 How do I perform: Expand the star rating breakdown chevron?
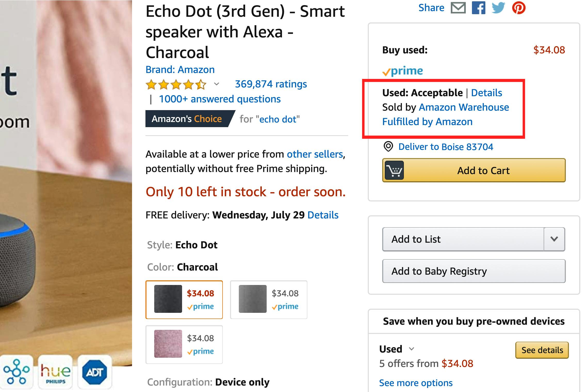[x=217, y=84]
